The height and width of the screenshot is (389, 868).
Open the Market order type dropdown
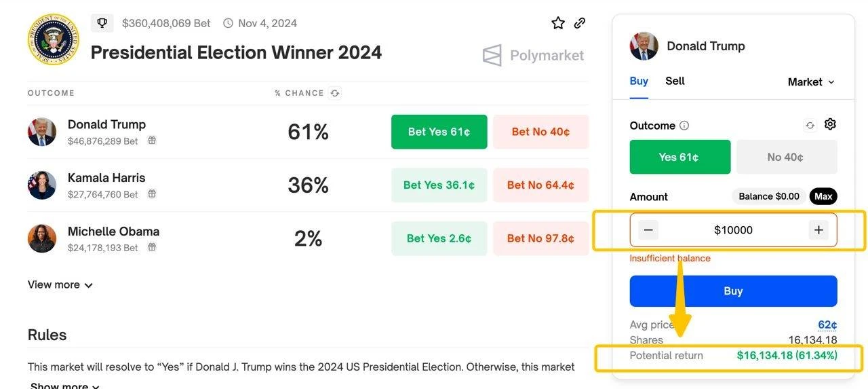click(811, 82)
